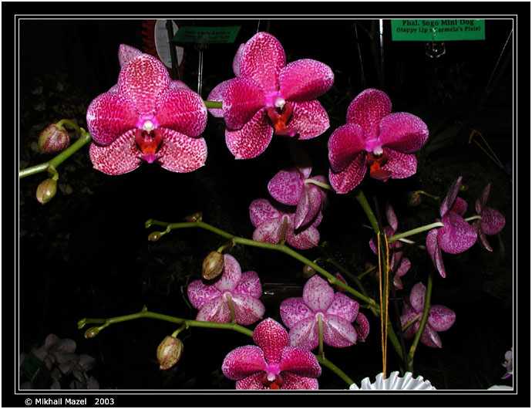Click the bud in the center-left of the photo

213,265
